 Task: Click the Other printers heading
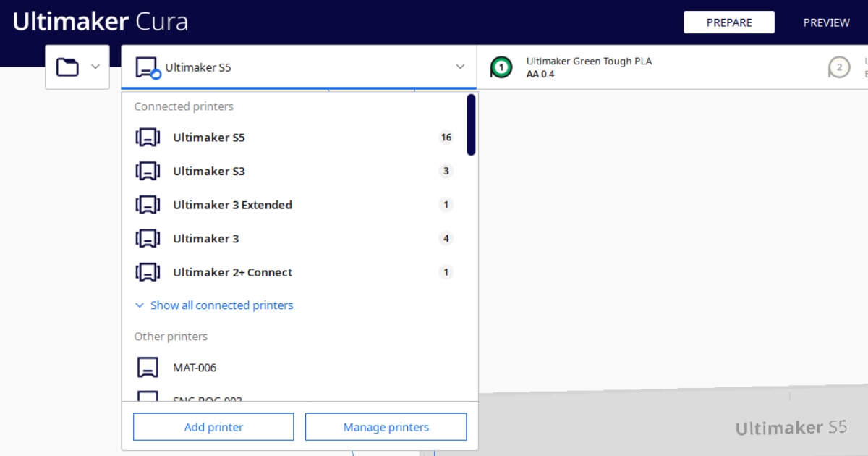click(171, 337)
